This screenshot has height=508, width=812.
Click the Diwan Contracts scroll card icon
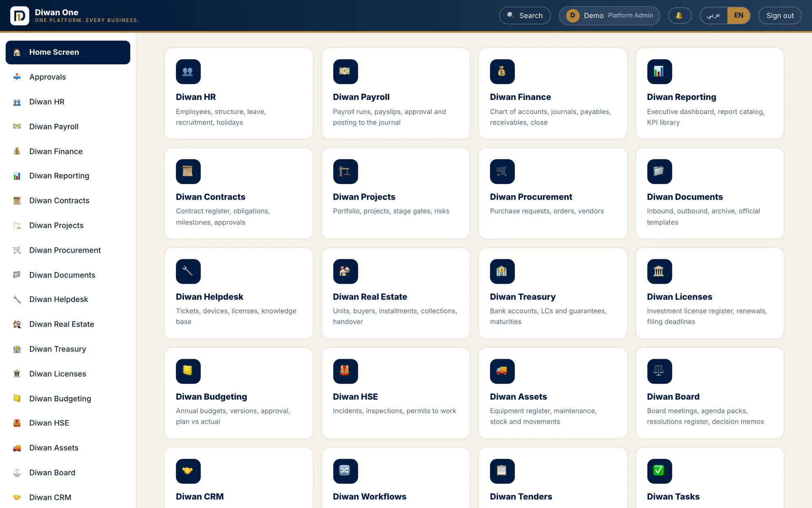click(x=188, y=172)
